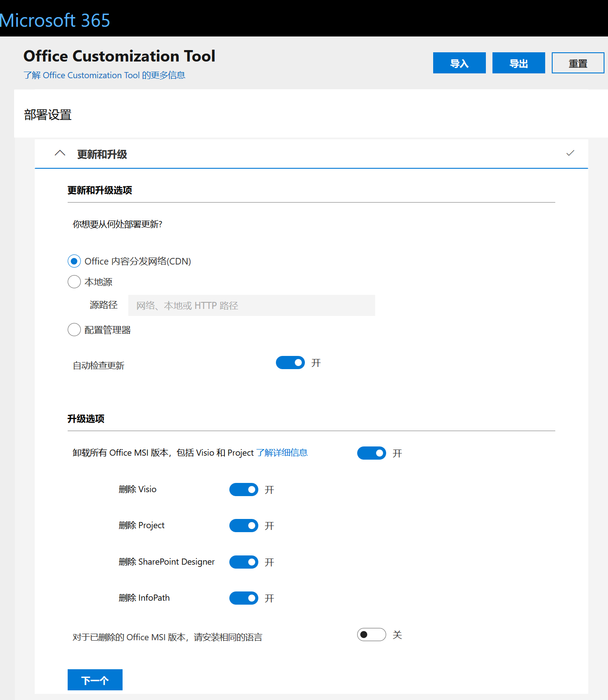This screenshot has height=700, width=608.
Task: Click the 重置 button
Action: (x=578, y=63)
